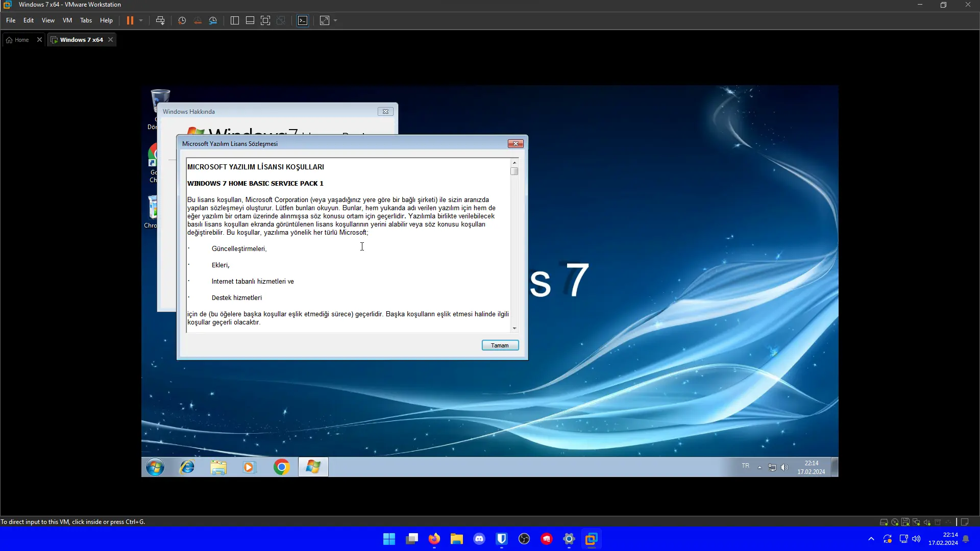Screen dimensions: 980x551
Task: Click the hard disk device status icon
Action: (x=884, y=522)
